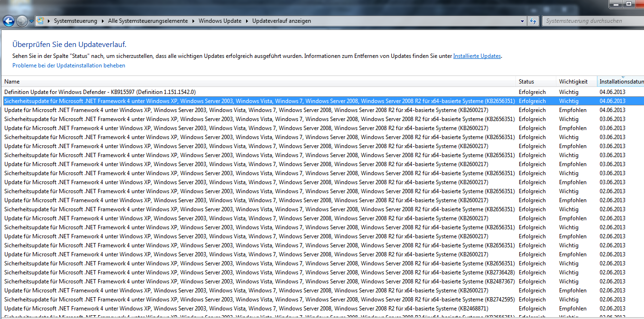
Task: Click date 04.06.2013 in the Windows Defender row
Action: point(612,92)
